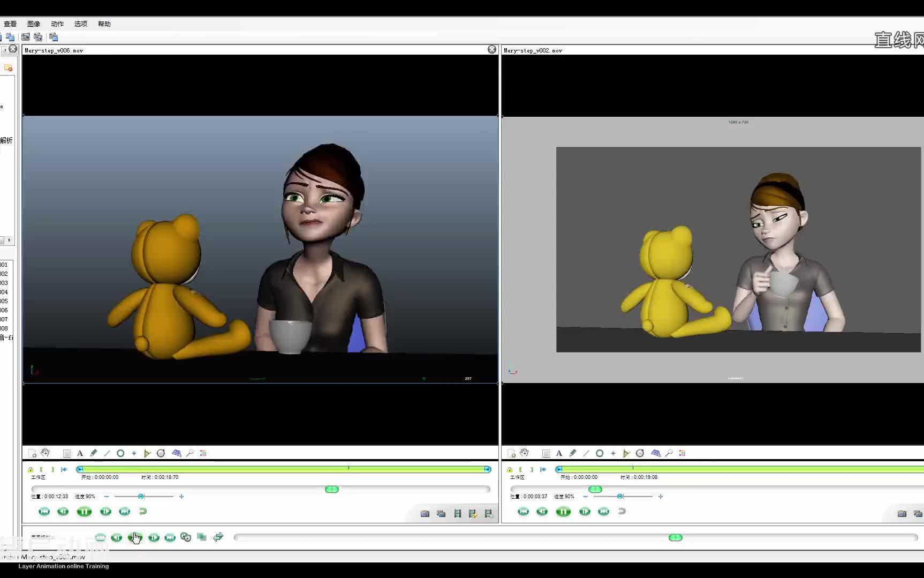Open the color profile palette in left player
The height and width of the screenshot is (578, 924).
click(203, 453)
